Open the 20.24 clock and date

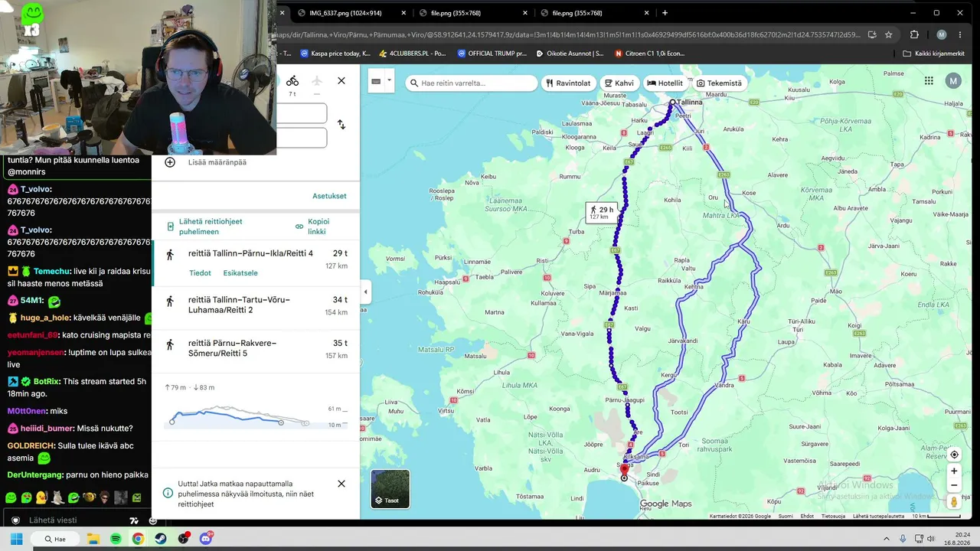tap(956, 539)
